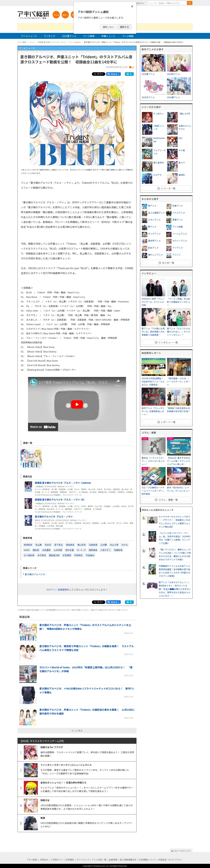Click the bottom X ポスト share button
Image resolution: width=210 pixels, height=868 pixels.
pos(98,602)
